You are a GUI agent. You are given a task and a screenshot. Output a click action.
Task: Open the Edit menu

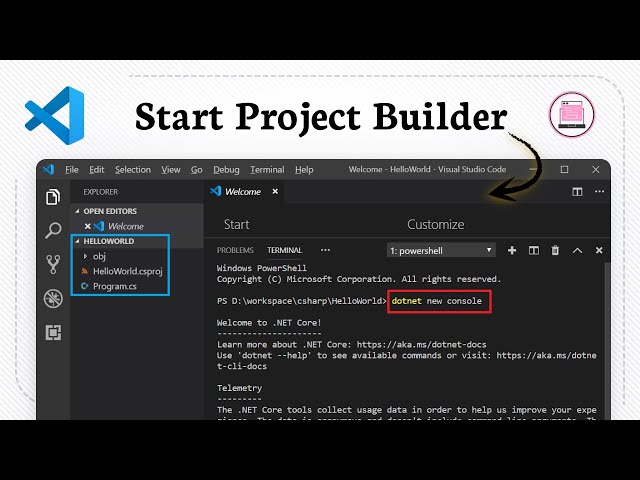pyautogui.click(x=97, y=169)
